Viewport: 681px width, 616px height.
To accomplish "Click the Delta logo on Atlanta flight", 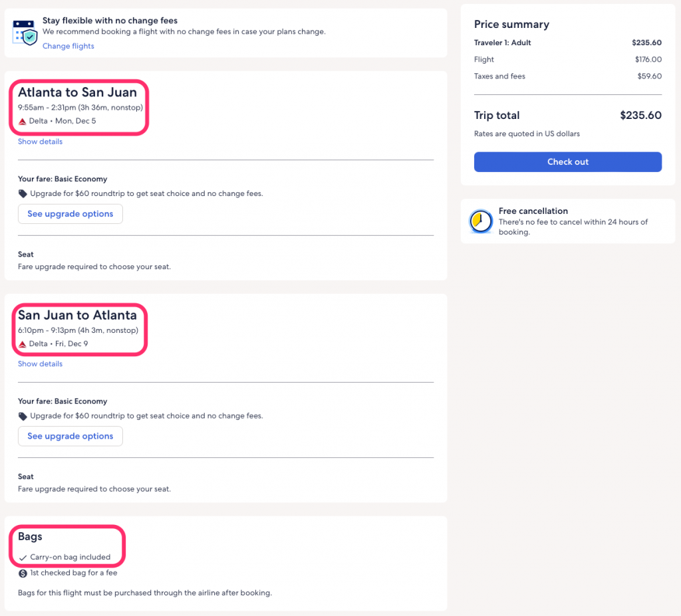I will coord(22,121).
